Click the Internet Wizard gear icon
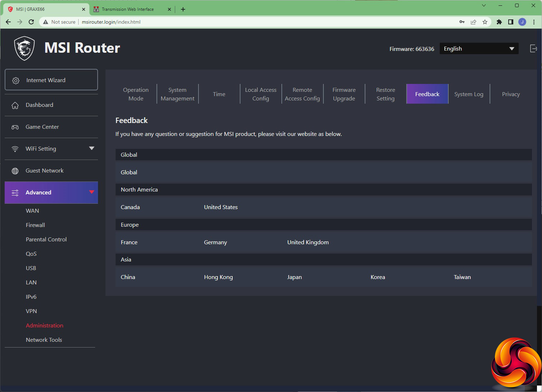Viewport: 542px width, 392px height. (x=16, y=81)
